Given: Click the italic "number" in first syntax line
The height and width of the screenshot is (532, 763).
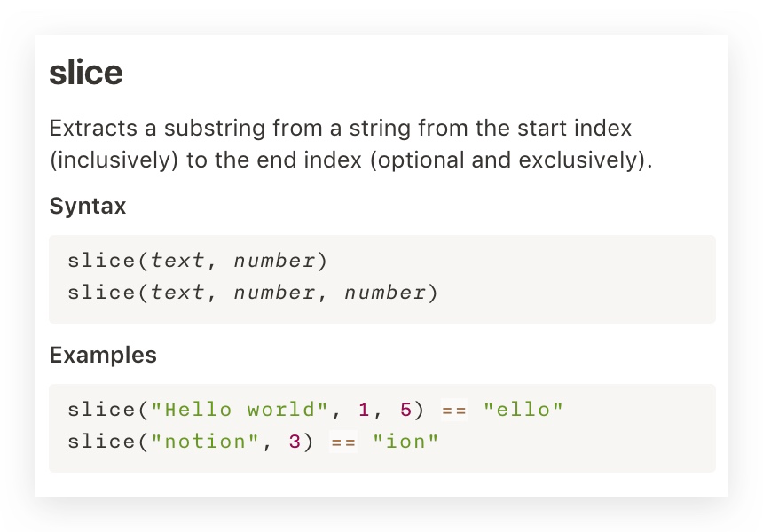Looking at the screenshot, I should tap(274, 261).
